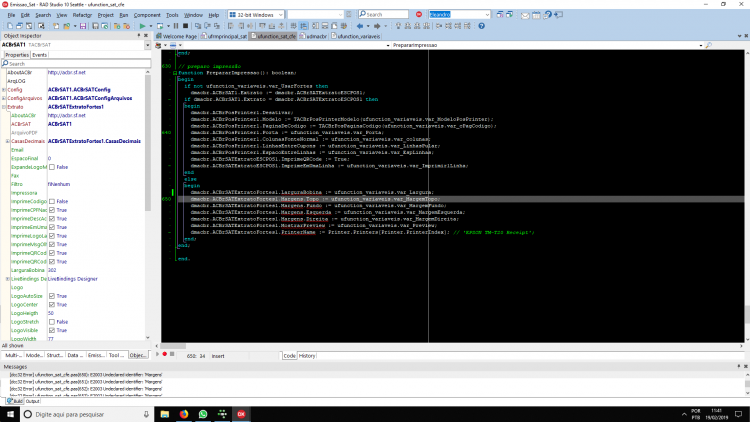Toggle ImprimeMsgOl checkbox
Screen dimensions: 750x422
point(52,244)
